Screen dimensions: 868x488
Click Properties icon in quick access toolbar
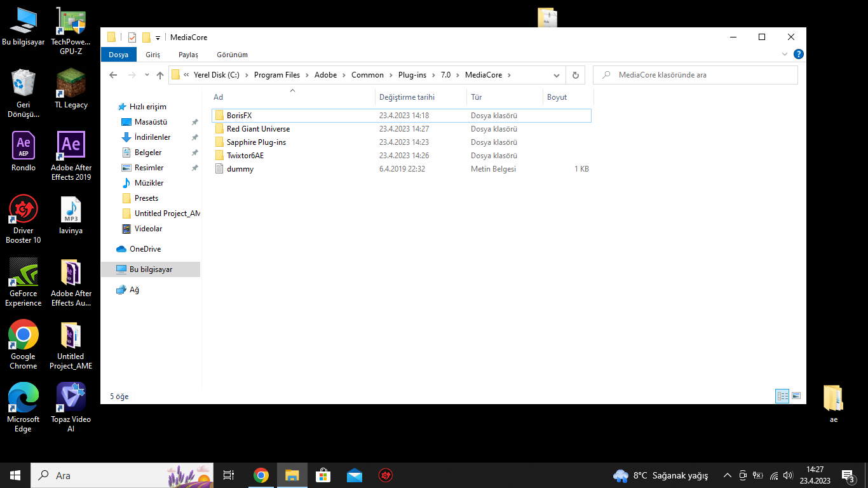click(132, 37)
